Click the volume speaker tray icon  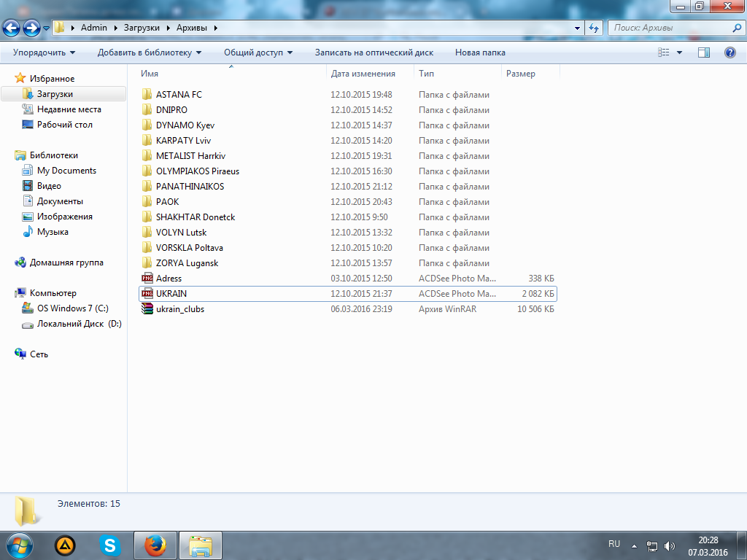point(670,545)
